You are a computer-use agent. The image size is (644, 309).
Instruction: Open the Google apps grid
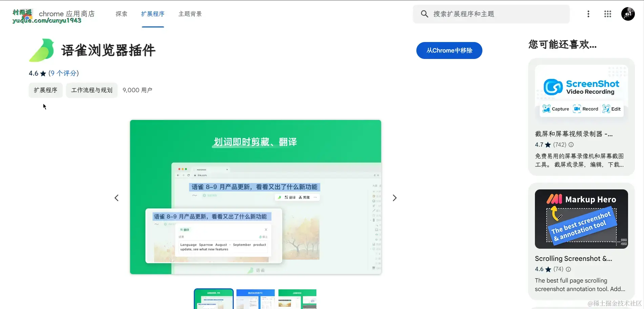pyautogui.click(x=608, y=14)
